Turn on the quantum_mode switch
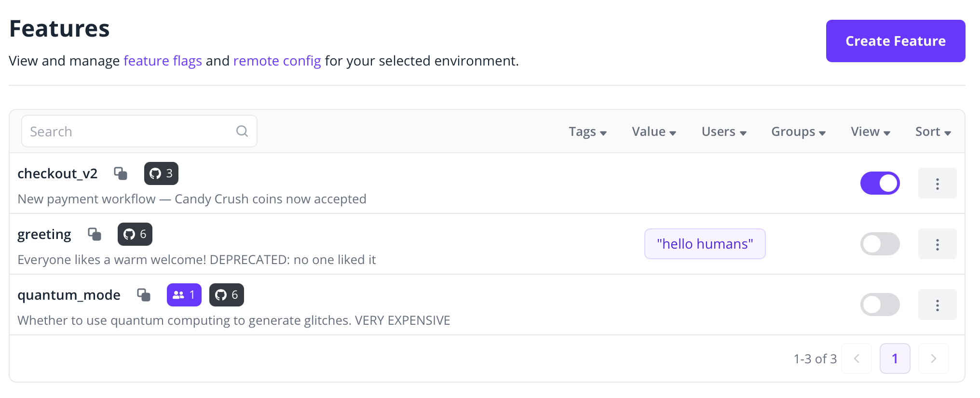Screen dimensions: 980x398 pyautogui.click(x=880, y=305)
